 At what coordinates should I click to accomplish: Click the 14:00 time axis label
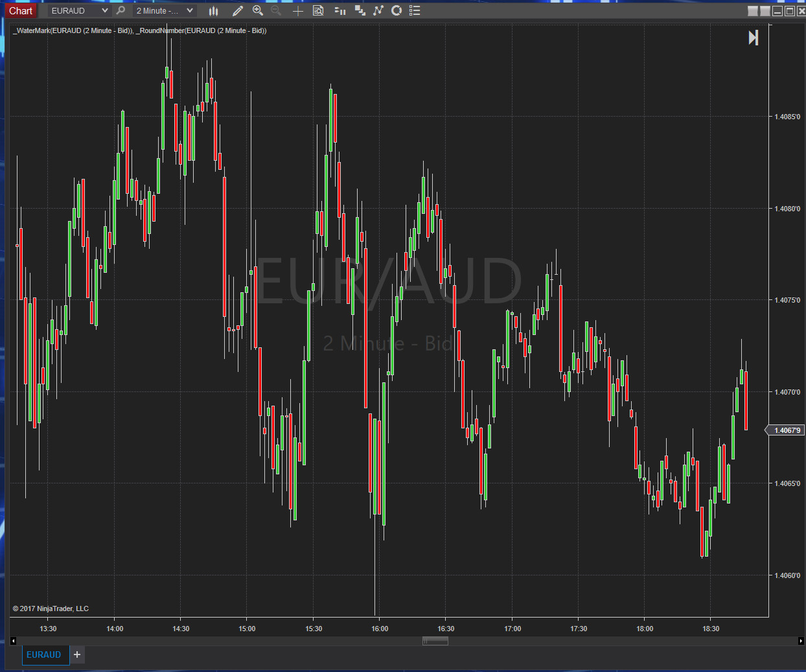tap(115, 629)
